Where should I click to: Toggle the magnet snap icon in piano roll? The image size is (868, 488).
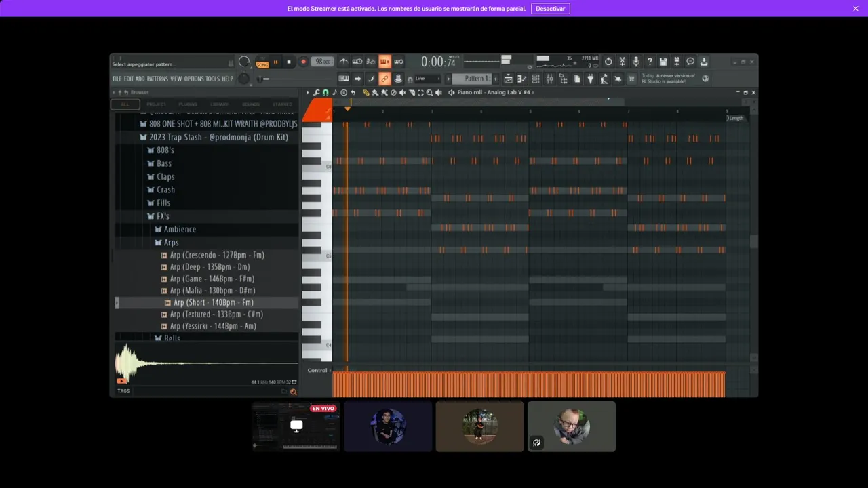(x=325, y=92)
